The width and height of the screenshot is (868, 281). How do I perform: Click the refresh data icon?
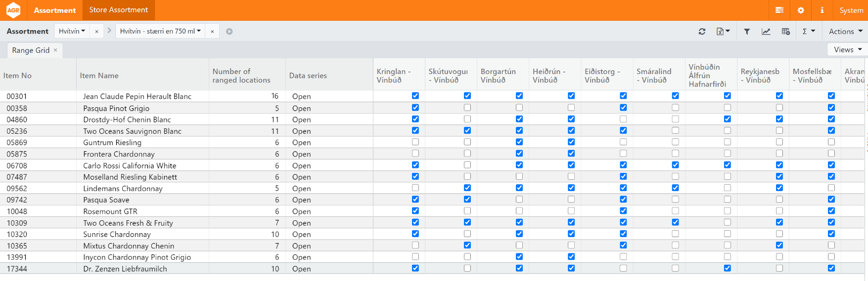click(x=702, y=32)
